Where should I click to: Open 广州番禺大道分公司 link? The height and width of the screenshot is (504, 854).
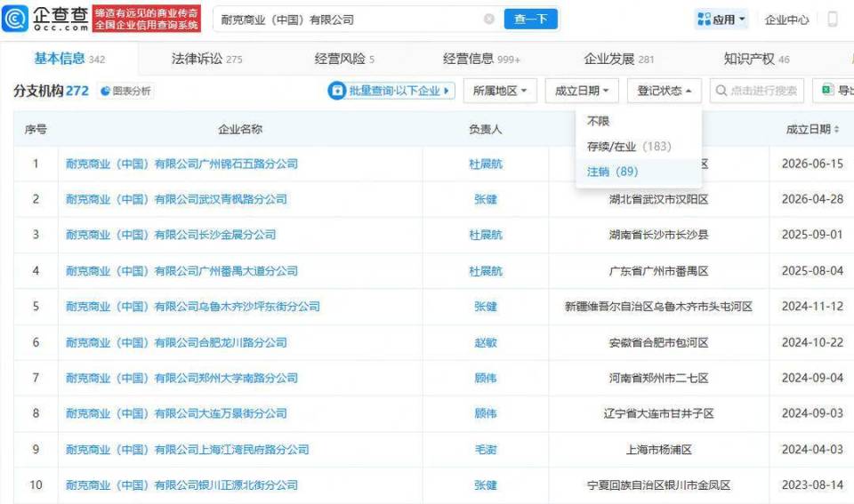point(181,270)
